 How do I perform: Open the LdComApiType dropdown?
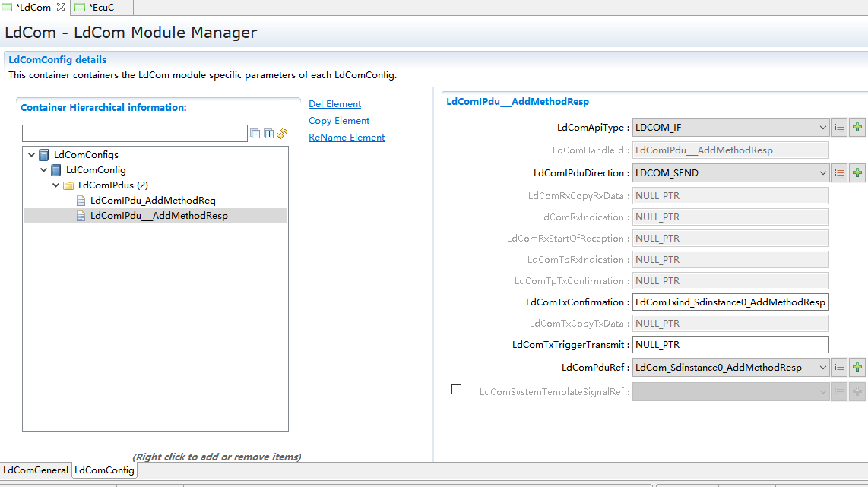point(822,128)
